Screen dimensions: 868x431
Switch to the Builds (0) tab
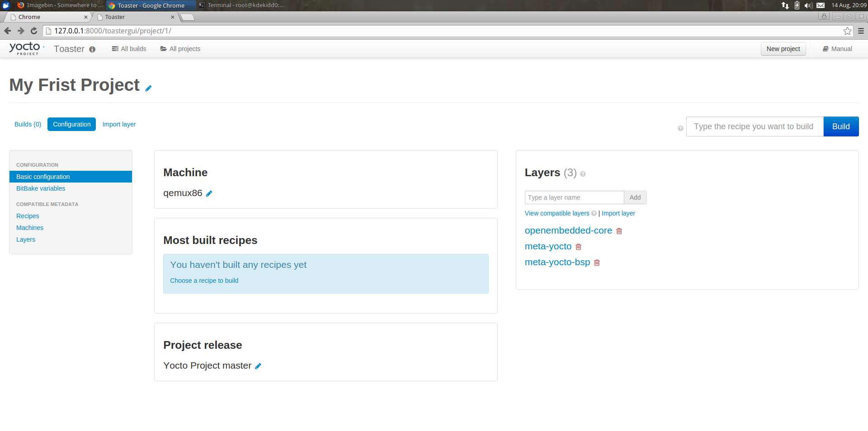coord(28,124)
